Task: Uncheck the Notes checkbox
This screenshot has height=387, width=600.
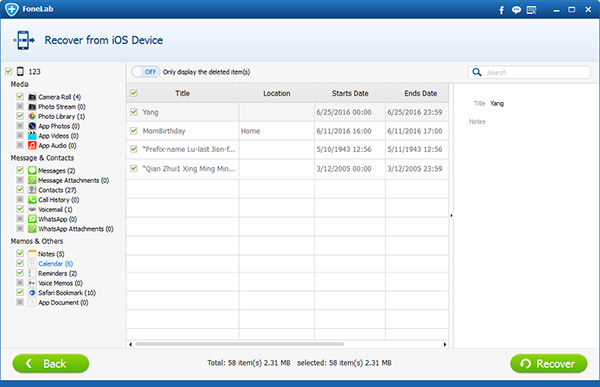Action: tap(20, 253)
